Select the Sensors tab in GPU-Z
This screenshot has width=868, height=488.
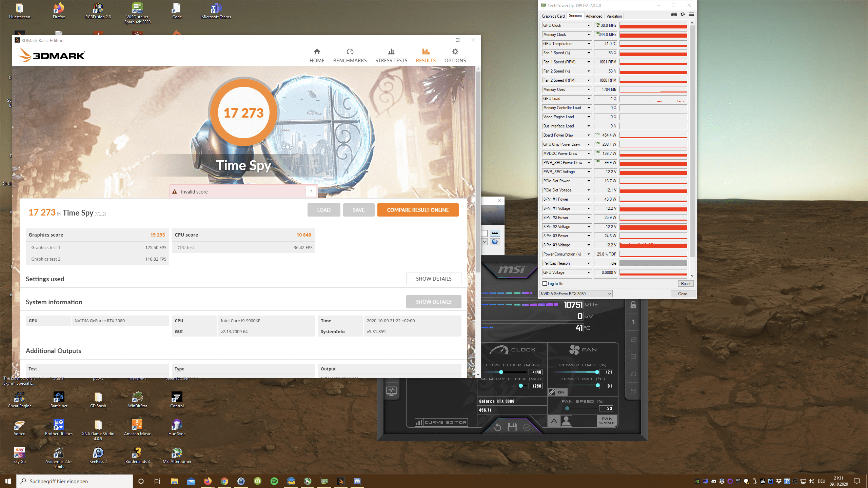tap(575, 16)
